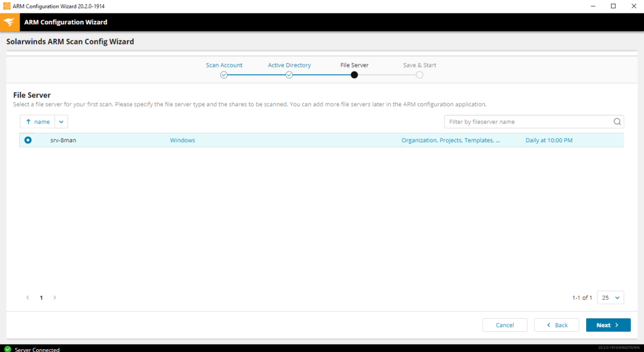Viewport: 644px width, 352px height.
Task: Expand the page size 25 dropdown
Action: (610, 297)
